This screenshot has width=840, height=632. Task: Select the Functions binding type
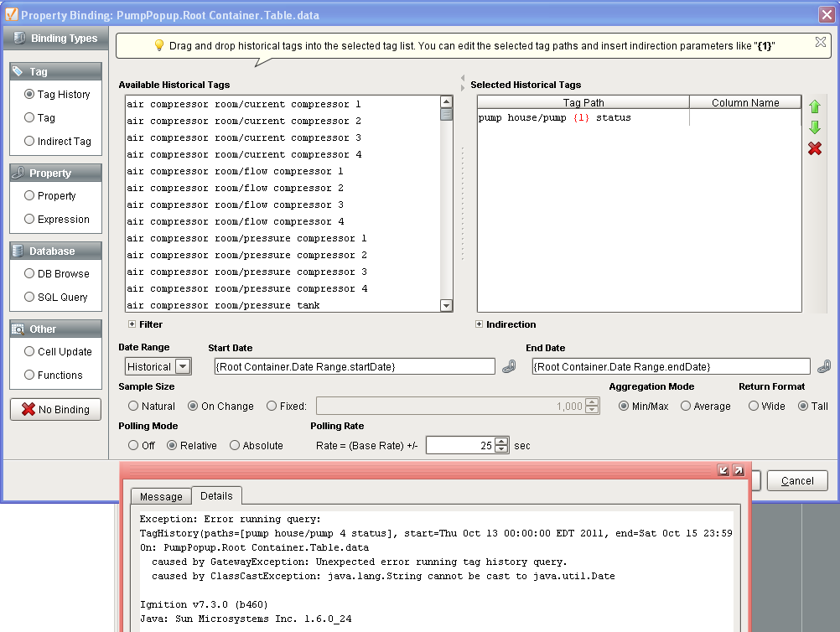coord(54,376)
